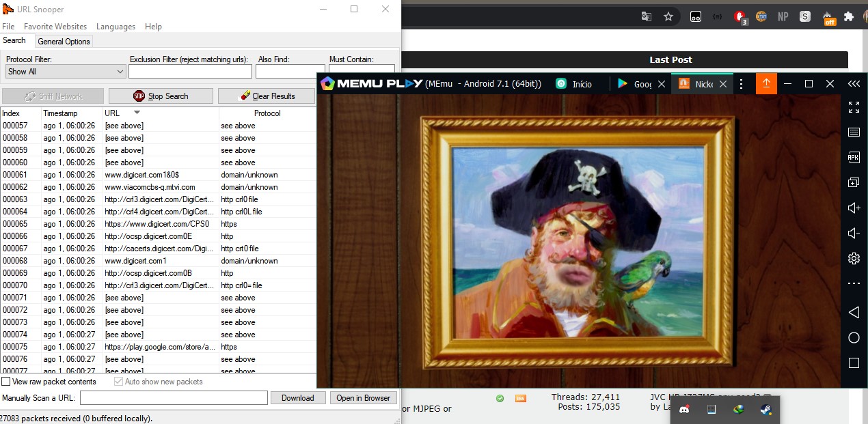Click the Steam tray icon
Image resolution: width=868 pixels, height=424 pixels.
766,410
